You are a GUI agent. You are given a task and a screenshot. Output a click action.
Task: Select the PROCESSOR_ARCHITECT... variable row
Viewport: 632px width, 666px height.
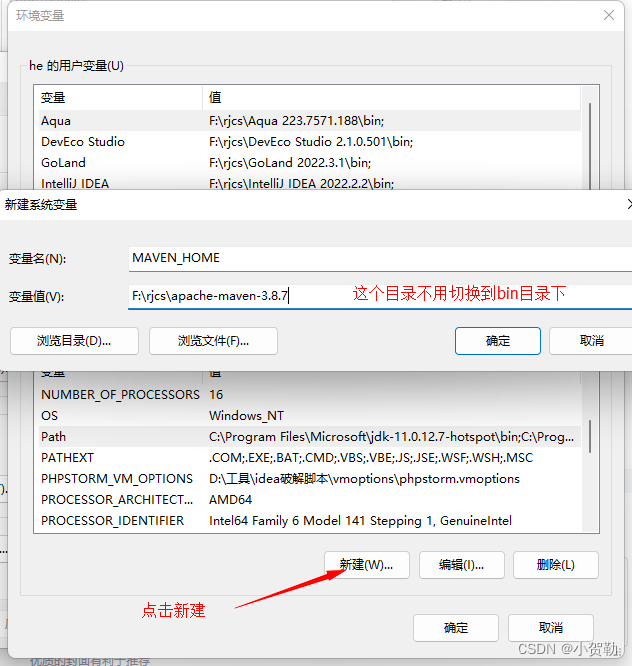(310, 500)
